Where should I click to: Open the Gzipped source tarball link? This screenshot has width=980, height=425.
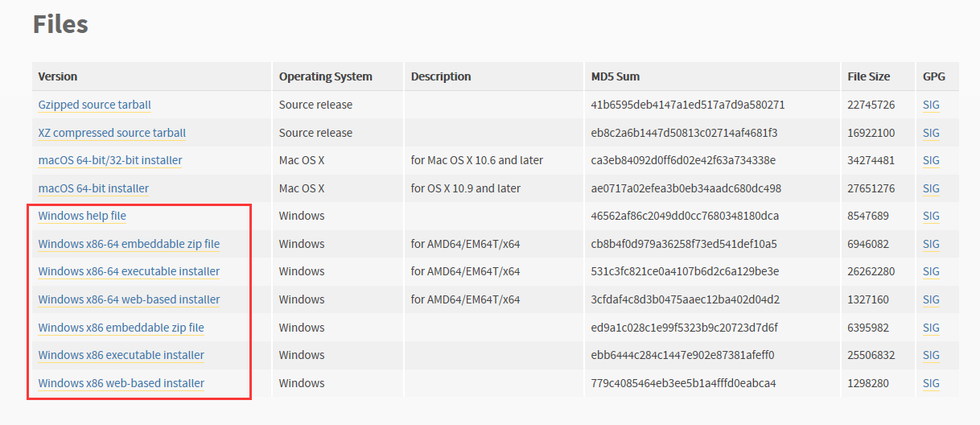[94, 105]
